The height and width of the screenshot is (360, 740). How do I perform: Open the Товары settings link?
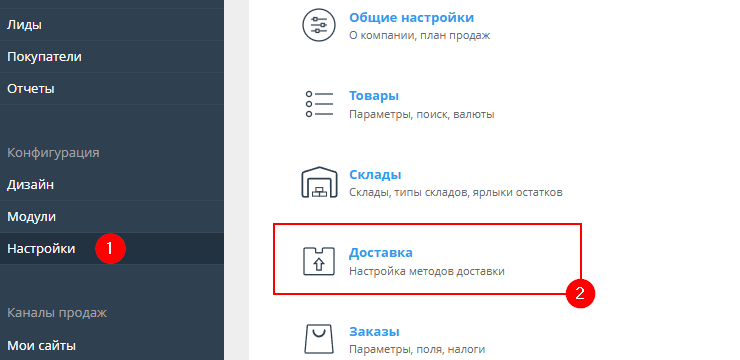tap(374, 96)
